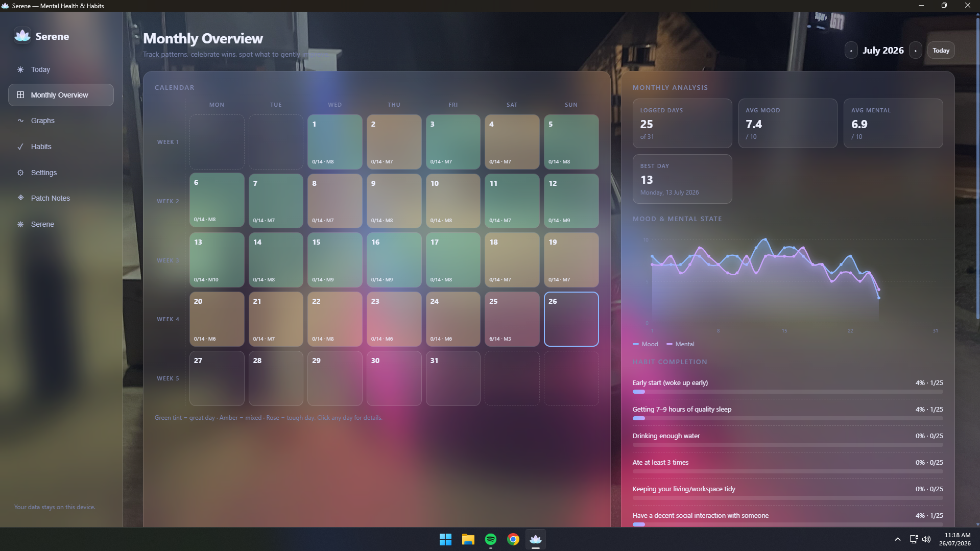Click the Best Day card
980x551 pixels.
(682, 179)
